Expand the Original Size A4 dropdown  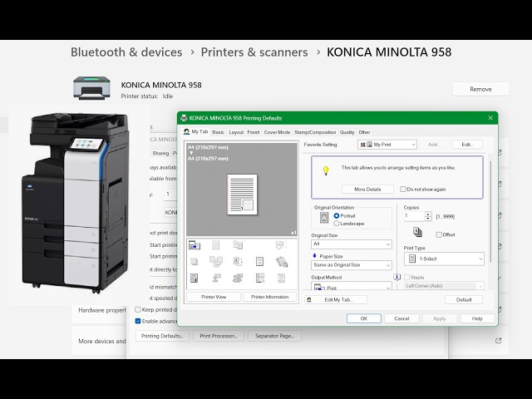click(x=352, y=244)
